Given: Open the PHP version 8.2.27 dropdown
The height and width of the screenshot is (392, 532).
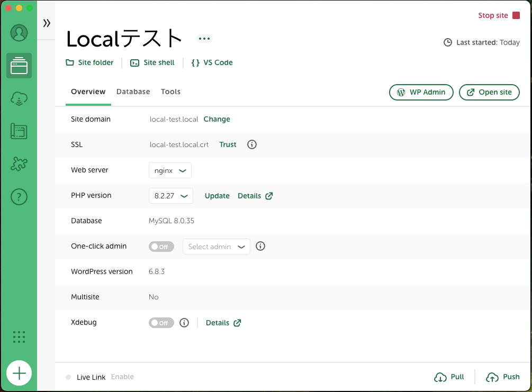Looking at the screenshot, I should coord(170,196).
